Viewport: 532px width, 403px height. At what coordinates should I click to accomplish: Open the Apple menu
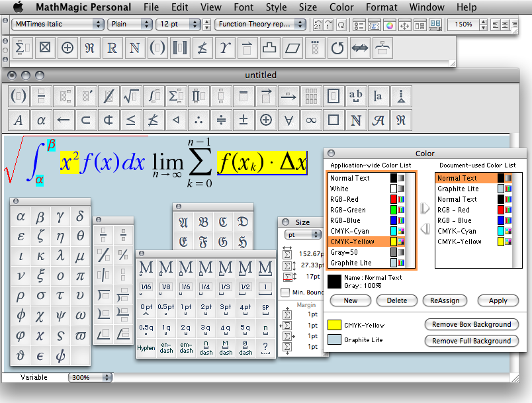tap(19, 7)
